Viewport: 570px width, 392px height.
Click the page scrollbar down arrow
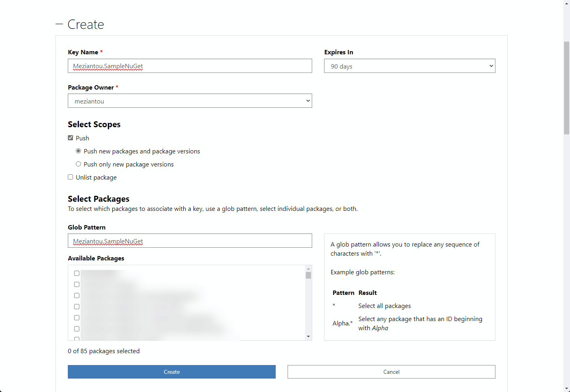pos(566,388)
